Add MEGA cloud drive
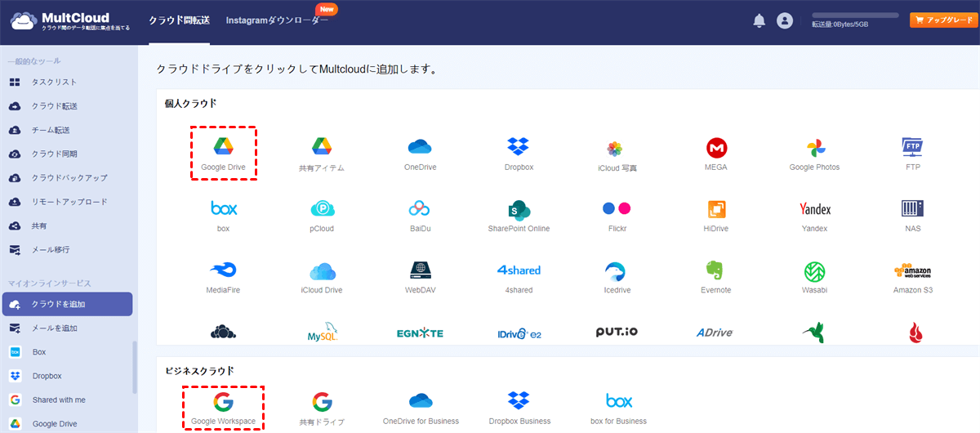The width and height of the screenshot is (980, 433). click(716, 153)
